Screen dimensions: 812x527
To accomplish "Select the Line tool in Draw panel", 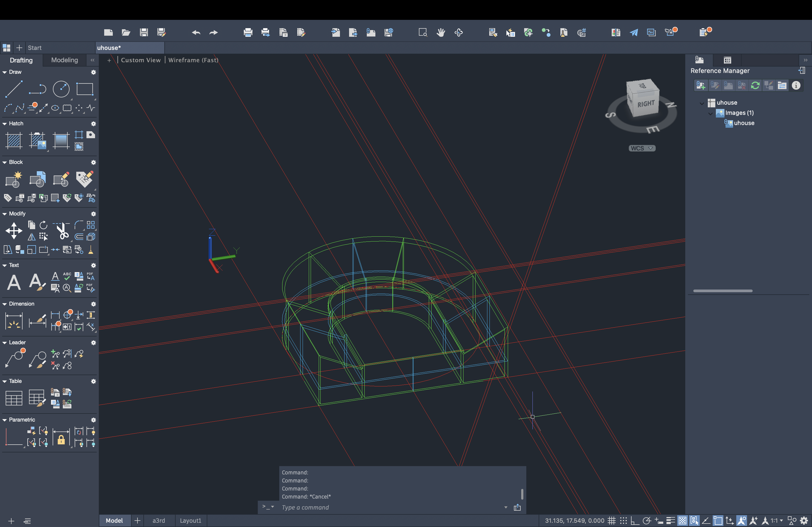I will (14, 89).
